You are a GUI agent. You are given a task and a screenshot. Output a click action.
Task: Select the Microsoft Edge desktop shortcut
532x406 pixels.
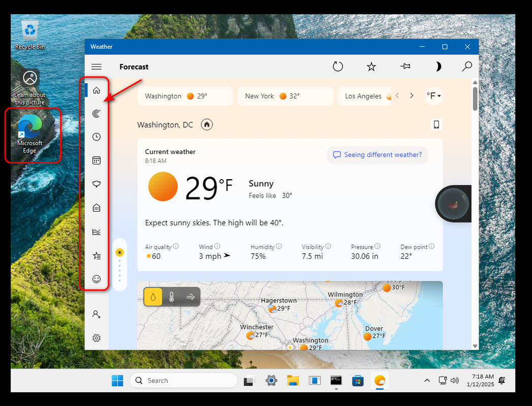tap(30, 134)
